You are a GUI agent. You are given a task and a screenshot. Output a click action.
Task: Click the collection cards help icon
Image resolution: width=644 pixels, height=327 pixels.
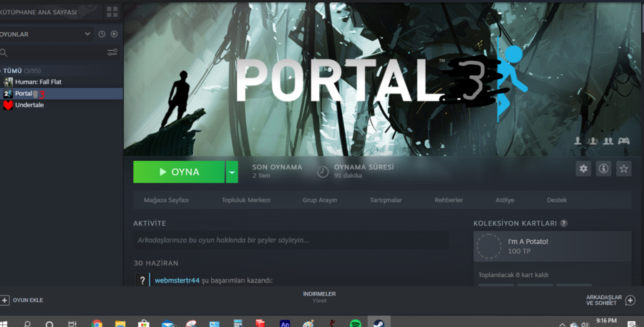[x=564, y=223]
